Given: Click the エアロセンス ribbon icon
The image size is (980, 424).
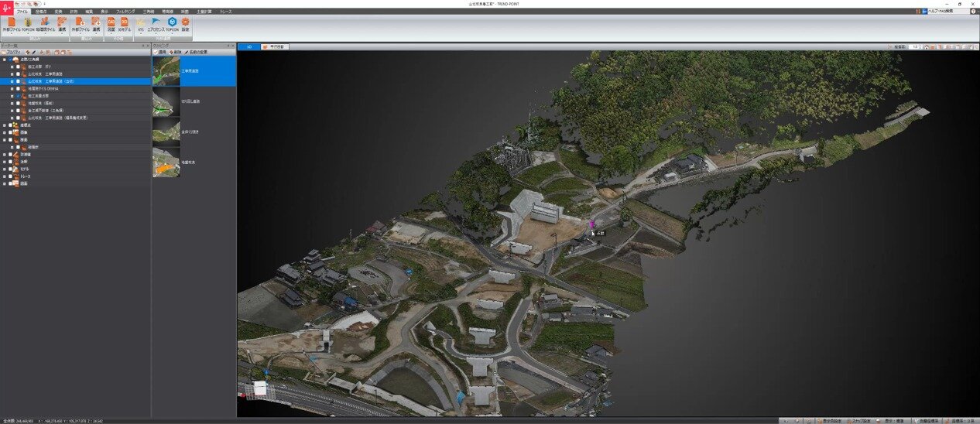Looking at the screenshot, I should coord(156,23).
